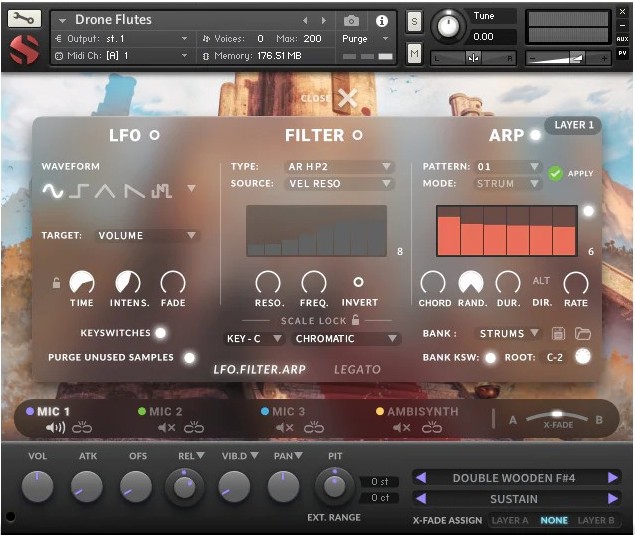Take a snapshot with the camera icon
The width and height of the screenshot is (635, 535).
(351, 21)
